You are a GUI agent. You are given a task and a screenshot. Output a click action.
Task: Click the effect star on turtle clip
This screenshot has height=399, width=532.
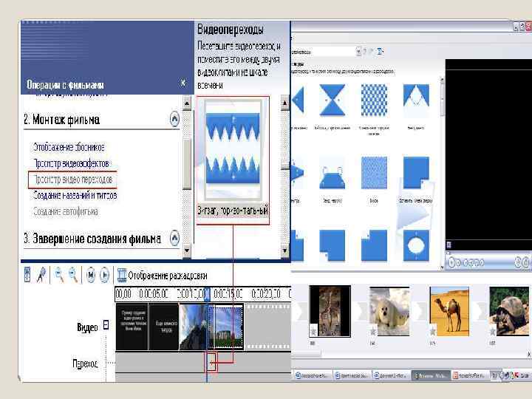[x=493, y=330]
